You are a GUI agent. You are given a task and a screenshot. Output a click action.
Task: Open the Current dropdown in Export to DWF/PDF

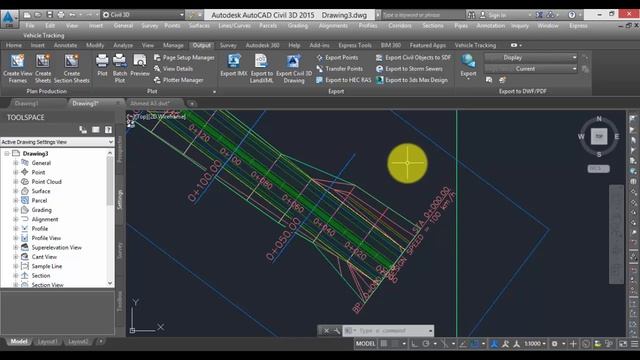[531, 69]
